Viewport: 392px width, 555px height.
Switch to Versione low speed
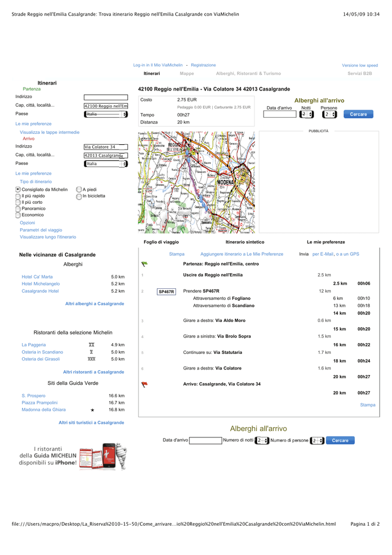[360, 66]
